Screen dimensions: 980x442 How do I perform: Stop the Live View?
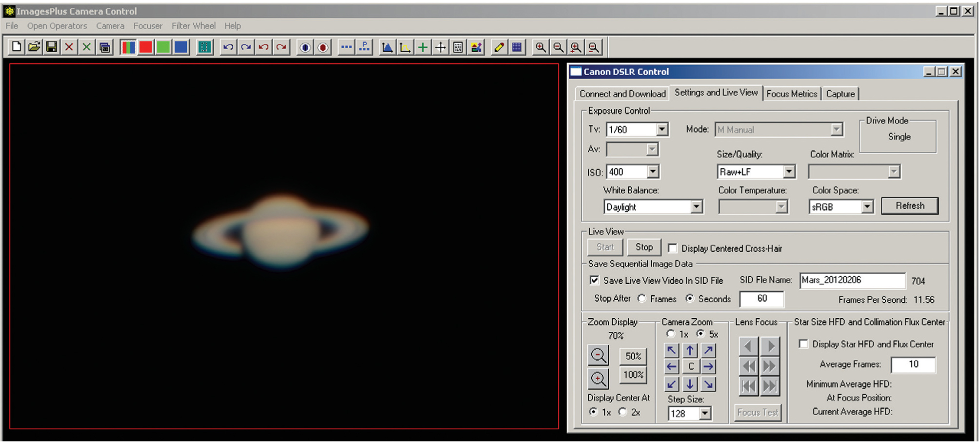(644, 247)
